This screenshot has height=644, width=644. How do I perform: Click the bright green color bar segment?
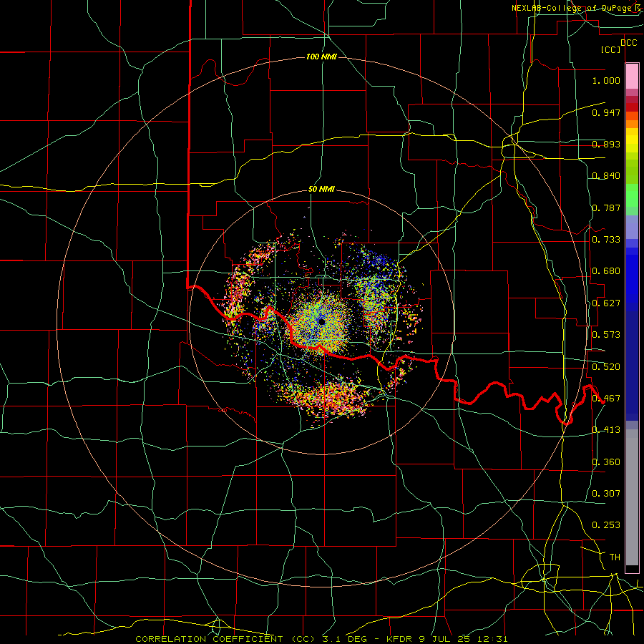pos(632,195)
